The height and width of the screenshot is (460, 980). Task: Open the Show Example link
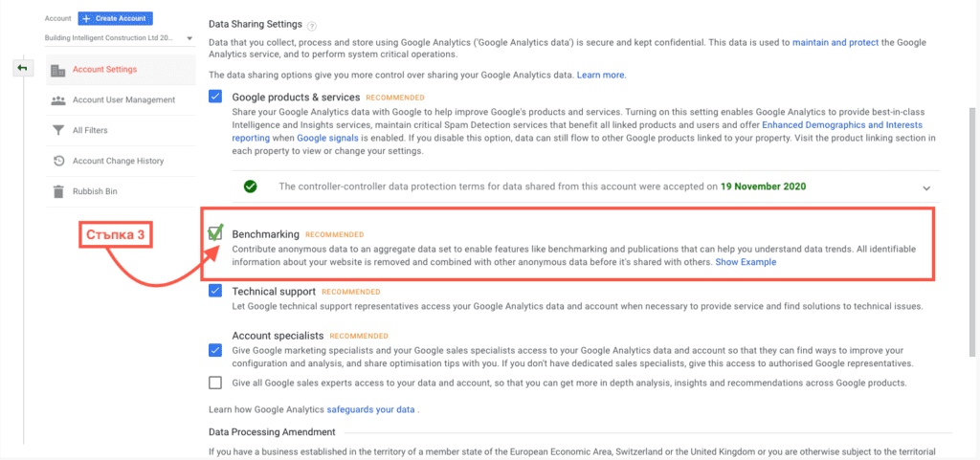point(746,262)
